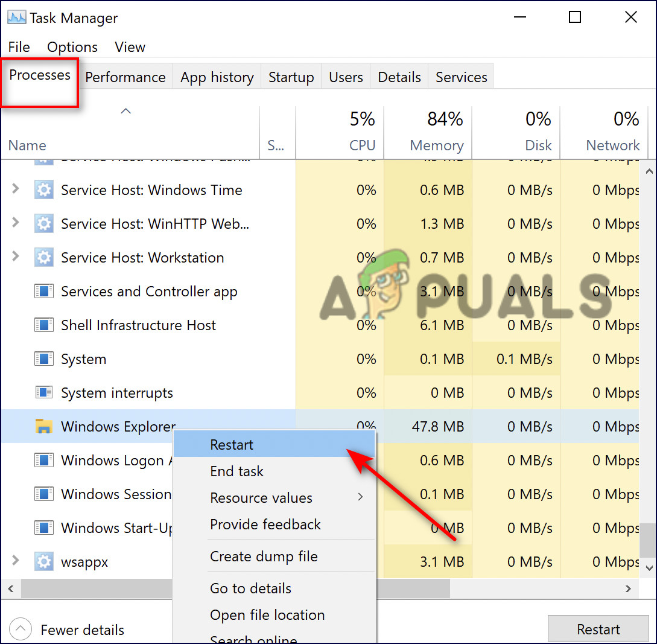The height and width of the screenshot is (644, 657).
Task: Click the Windows Logon process icon
Action: pyautogui.click(x=43, y=460)
